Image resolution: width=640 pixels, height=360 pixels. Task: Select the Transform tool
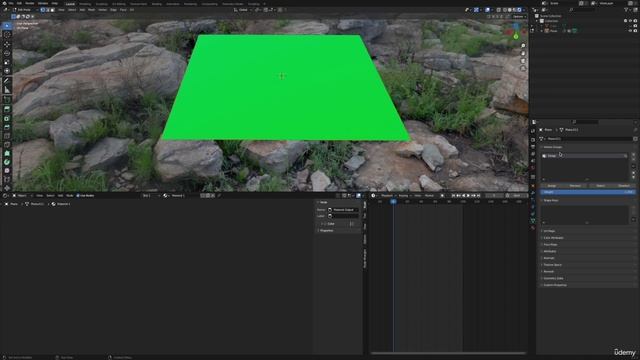(x=7, y=71)
